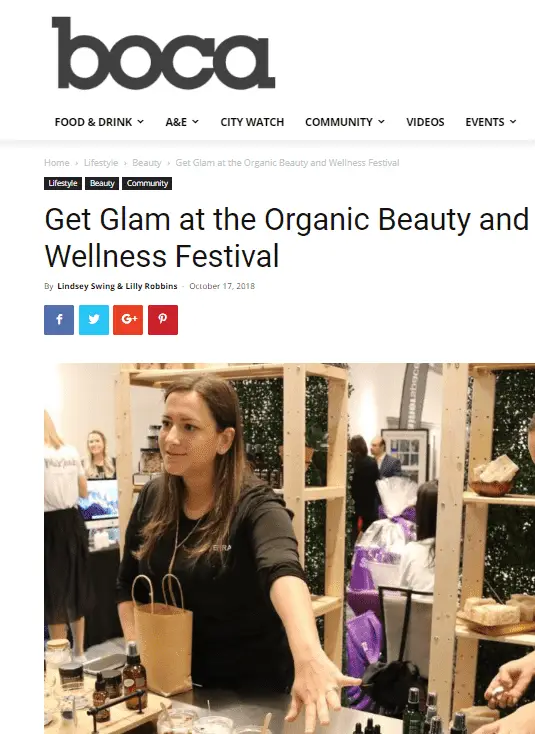Click the Home breadcrumb link

57,163
